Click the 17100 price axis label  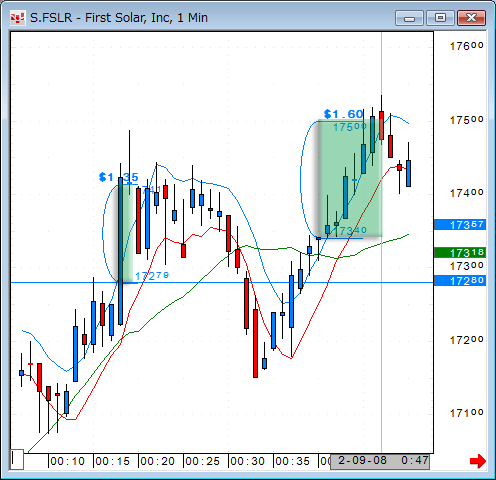[x=466, y=413]
